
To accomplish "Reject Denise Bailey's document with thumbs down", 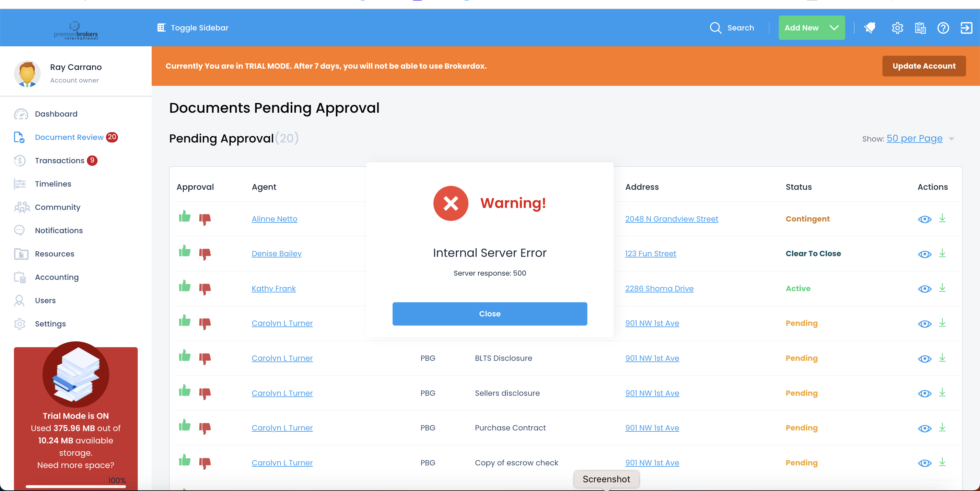I will 205,254.
